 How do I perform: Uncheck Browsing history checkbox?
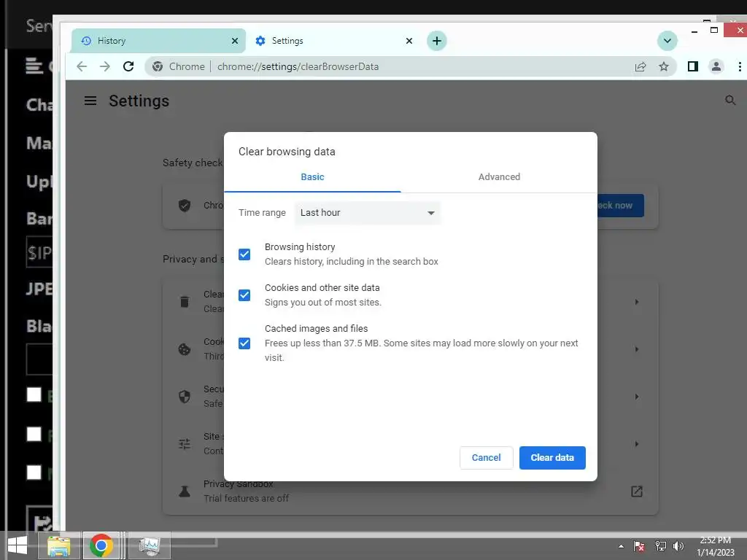tap(244, 254)
